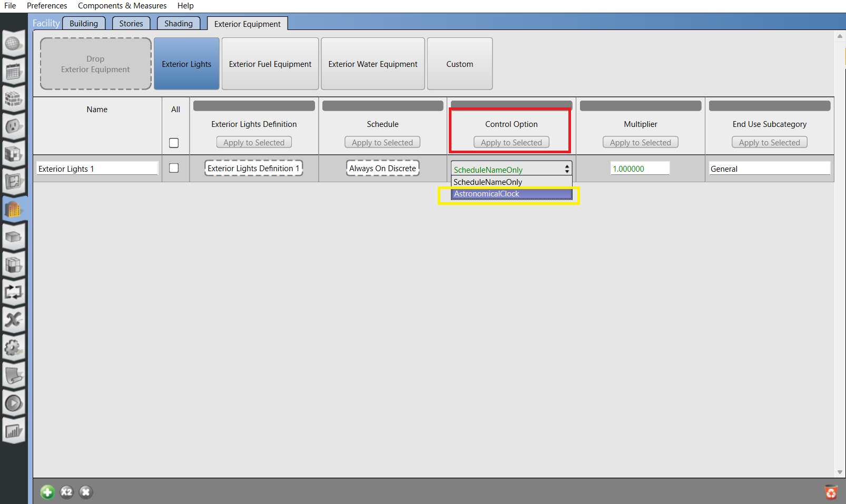The height and width of the screenshot is (504, 846).
Task: Click the Always On Discrete schedule drop zone
Action: coord(382,168)
